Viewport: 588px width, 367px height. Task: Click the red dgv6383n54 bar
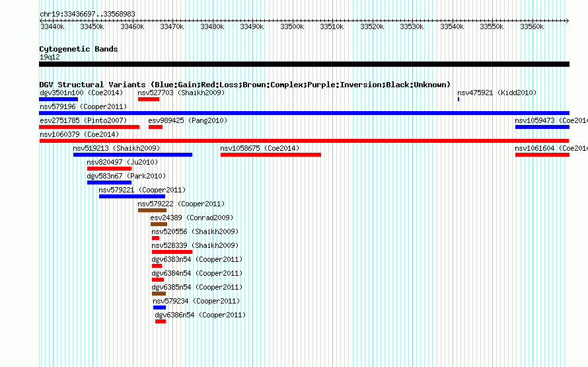pyautogui.click(x=157, y=266)
